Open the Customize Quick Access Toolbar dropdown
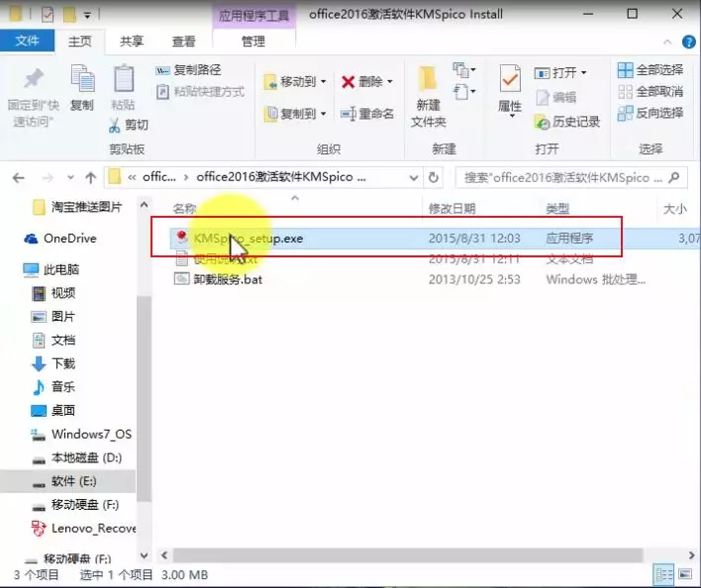This screenshot has width=701, height=588. [87, 16]
